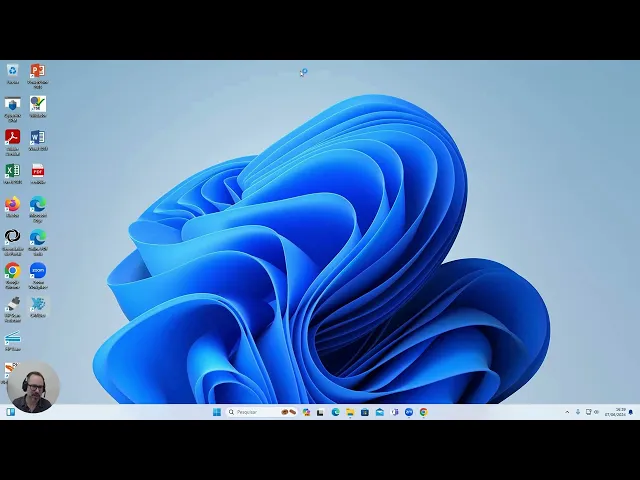Open File Explorer from the taskbar

[x=350, y=412]
